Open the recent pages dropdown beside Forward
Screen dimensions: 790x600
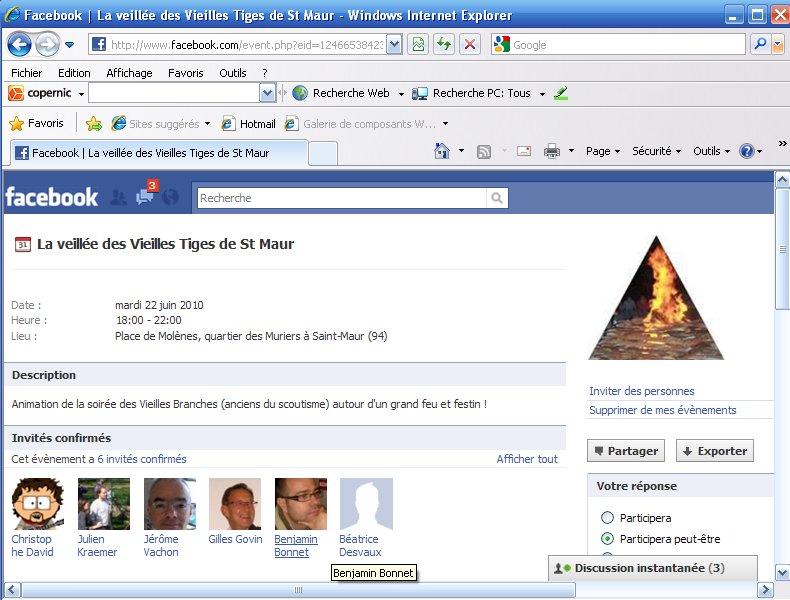pyautogui.click(x=70, y=45)
